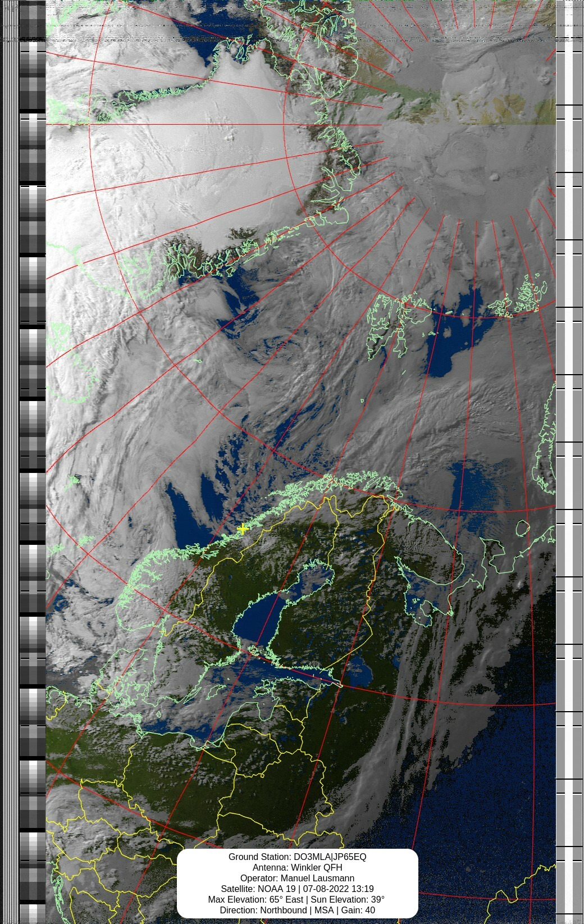Select the "Max Elevation: 65° East" text line
Viewport: 584px width, 924px height.
255,899
